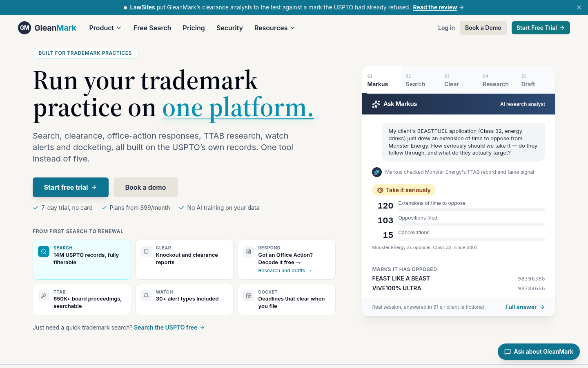Click the Ask Markus sparkle icon

(376, 104)
